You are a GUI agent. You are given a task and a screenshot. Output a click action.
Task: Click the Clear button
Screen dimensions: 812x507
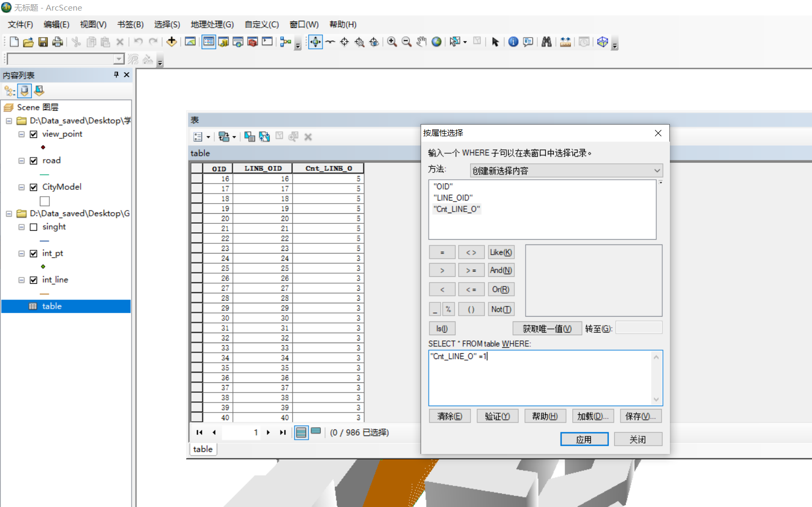450,416
